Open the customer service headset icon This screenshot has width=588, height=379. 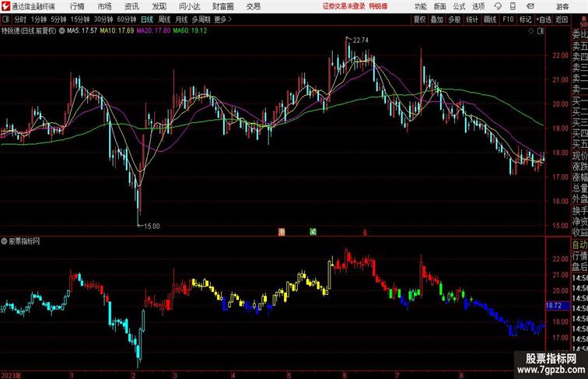coord(498,6)
